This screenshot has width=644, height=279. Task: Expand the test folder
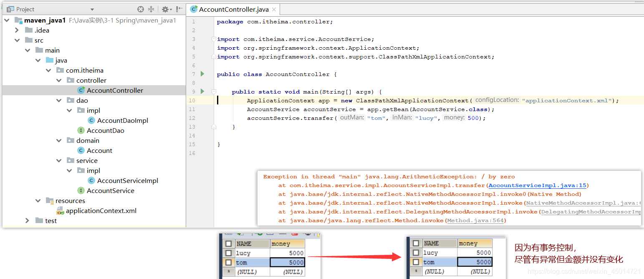point(27,221)
